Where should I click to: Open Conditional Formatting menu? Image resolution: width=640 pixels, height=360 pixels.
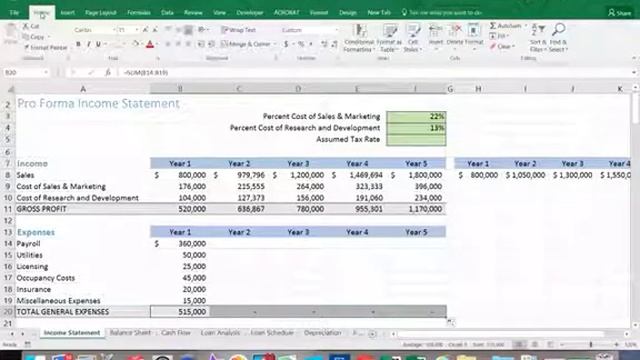click(x=359, y=38)
